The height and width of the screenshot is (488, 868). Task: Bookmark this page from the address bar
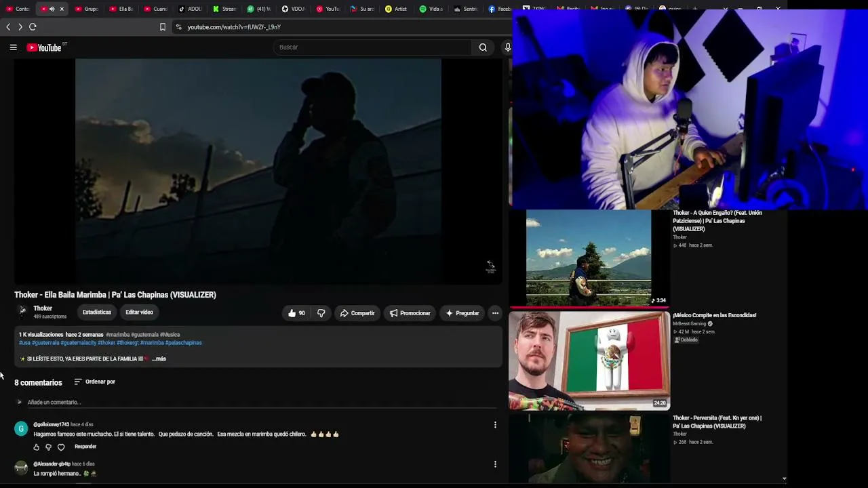click(x=163, y=27)
